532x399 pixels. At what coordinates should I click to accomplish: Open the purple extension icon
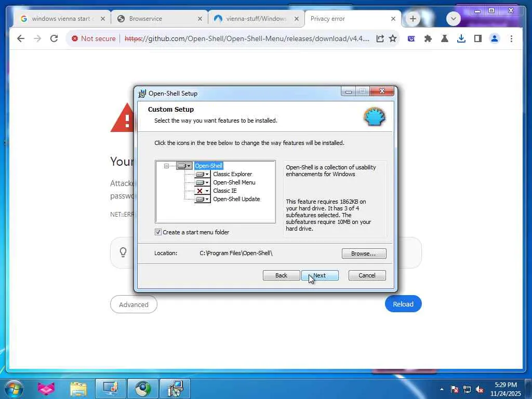(411, 38)
